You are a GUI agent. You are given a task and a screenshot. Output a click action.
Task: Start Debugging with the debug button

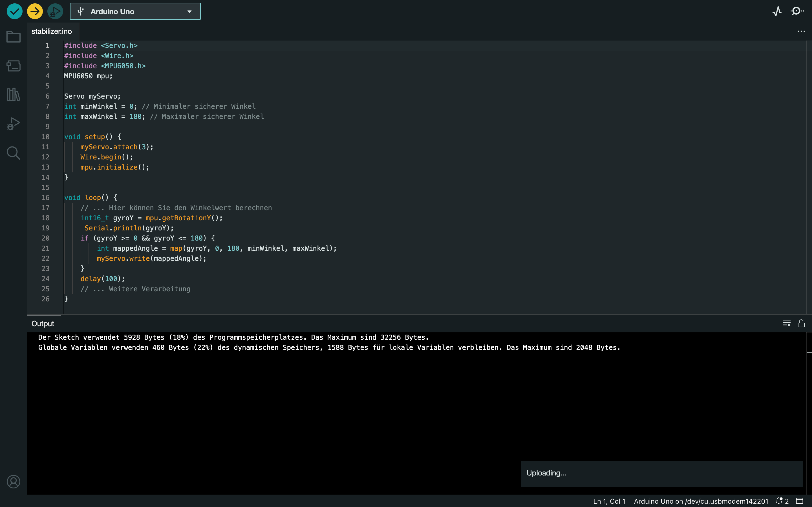tap(55, 11)
